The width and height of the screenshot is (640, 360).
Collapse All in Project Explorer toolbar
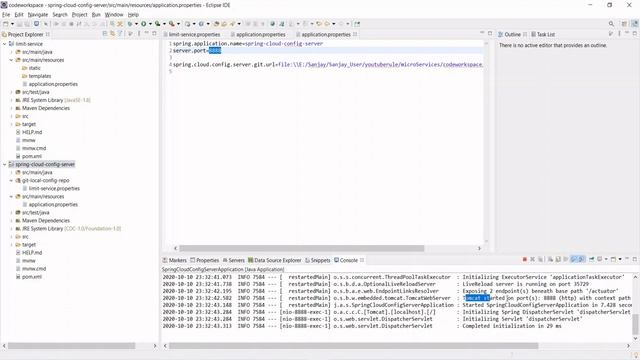(104, 34)
